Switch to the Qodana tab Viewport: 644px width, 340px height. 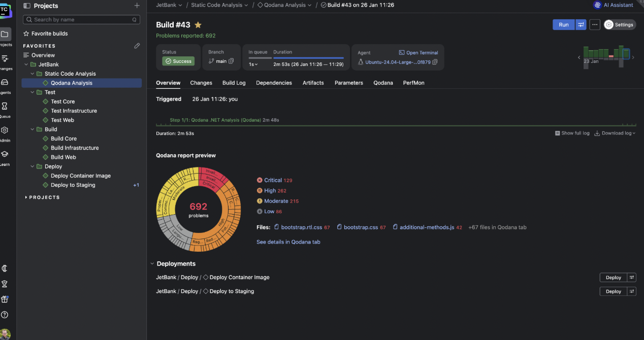[x=383, y=83]
